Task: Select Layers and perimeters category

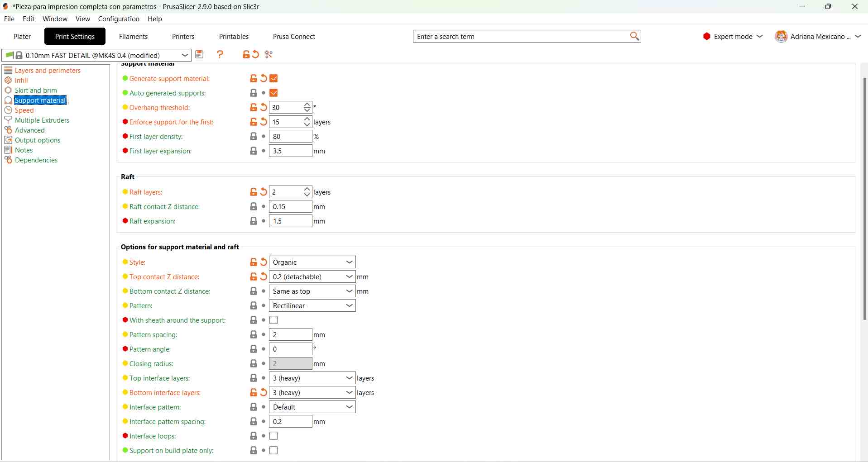Action: coord(48,71)
